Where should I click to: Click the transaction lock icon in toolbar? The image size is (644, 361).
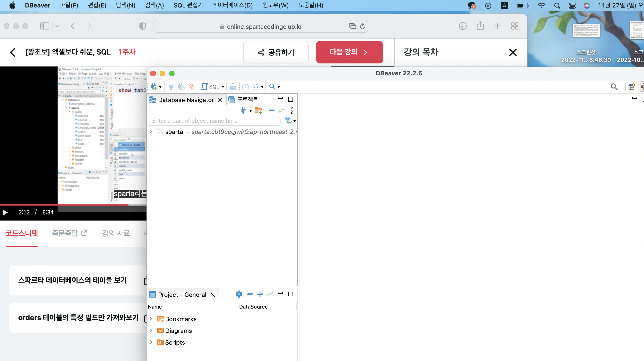pos(233,87)
